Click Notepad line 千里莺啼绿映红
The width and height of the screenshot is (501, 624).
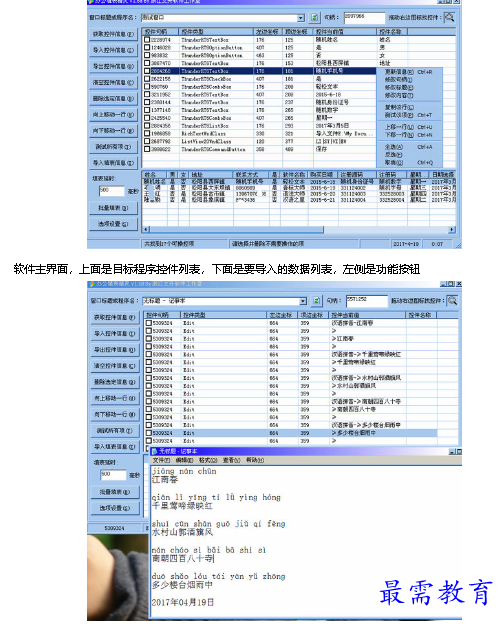coord(182,506)
